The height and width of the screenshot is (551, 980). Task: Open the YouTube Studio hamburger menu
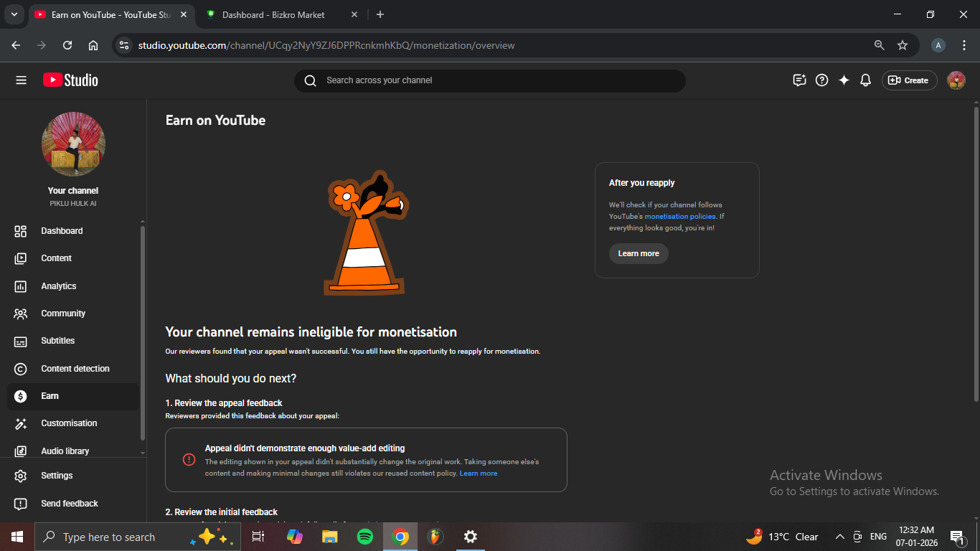[21, 80]
